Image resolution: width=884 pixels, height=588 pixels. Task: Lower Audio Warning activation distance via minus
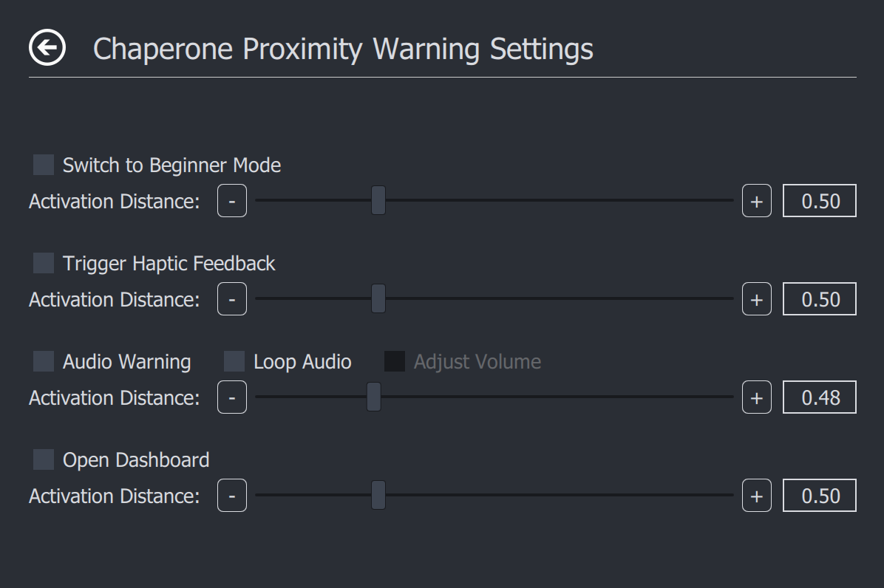[x=232, y=397]
